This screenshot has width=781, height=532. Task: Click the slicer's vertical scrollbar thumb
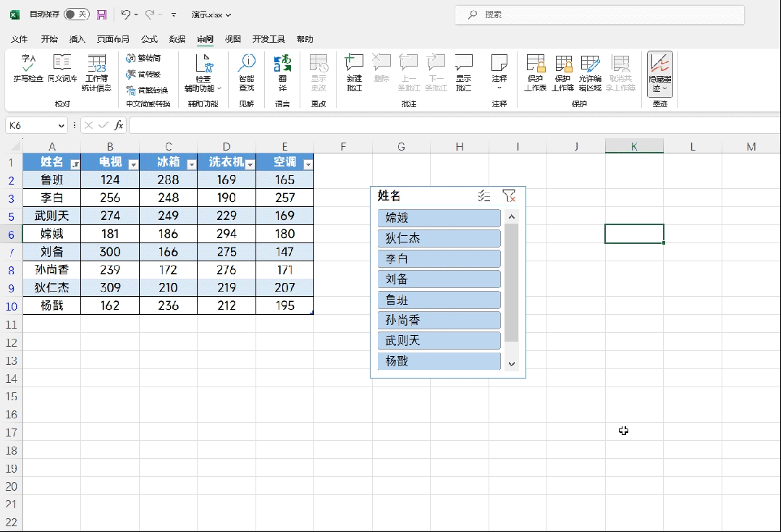point(512,282)
